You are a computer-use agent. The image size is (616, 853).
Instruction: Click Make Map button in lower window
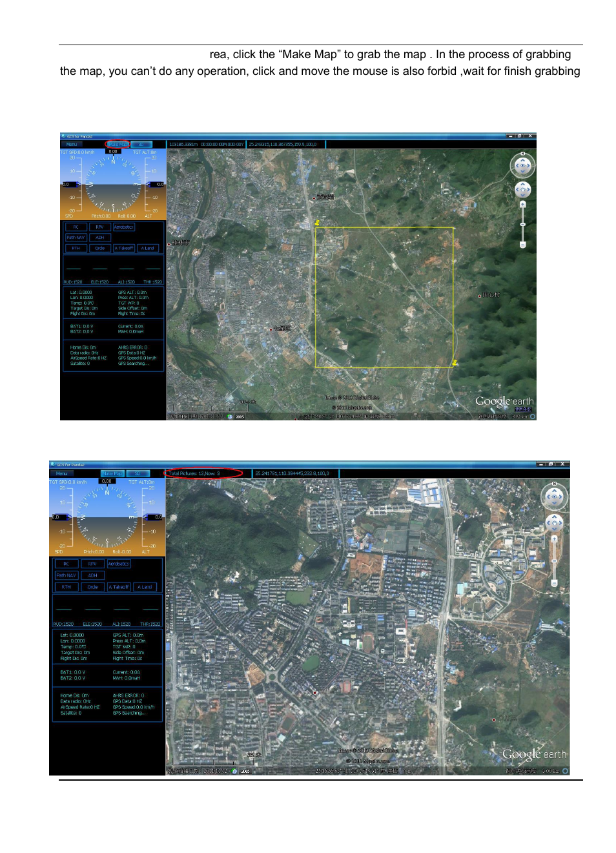112,473
